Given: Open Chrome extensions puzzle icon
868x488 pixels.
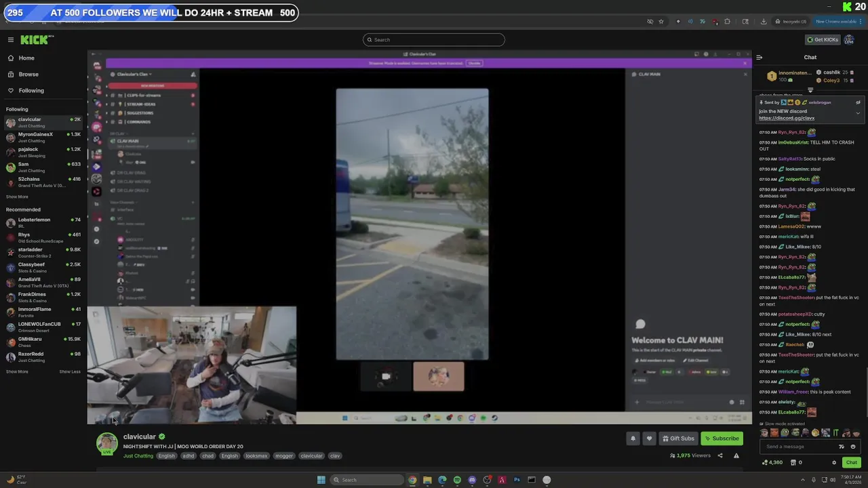Looking at the screenshot, I should tap(728, 22).
